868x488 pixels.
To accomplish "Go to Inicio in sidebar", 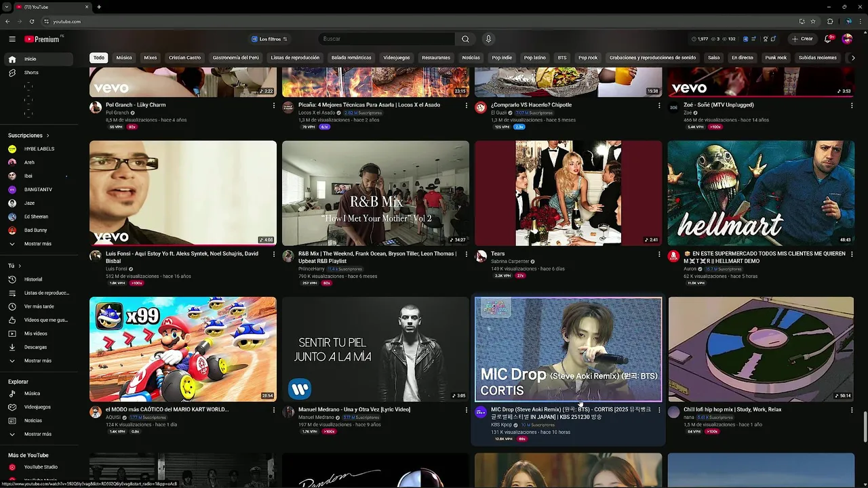I will pyautogui.click(x=39, y=59).
